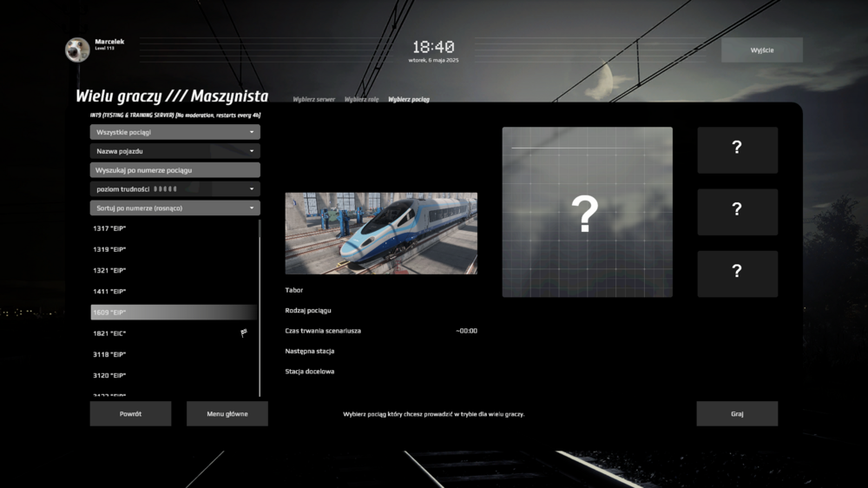The height and width of the screenshot is (488, 868).
Task: Select train 1821 "EIC"
Action: (x=174, y=333)
